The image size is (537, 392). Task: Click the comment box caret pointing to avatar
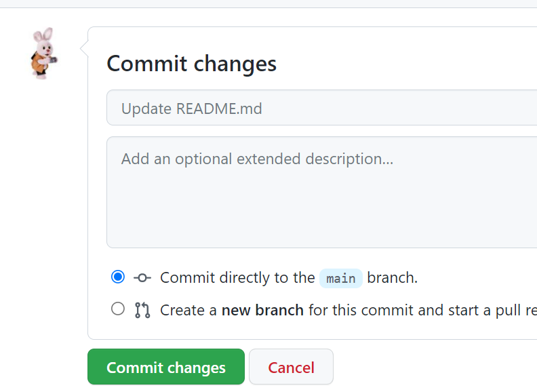(x=84, y=48)
